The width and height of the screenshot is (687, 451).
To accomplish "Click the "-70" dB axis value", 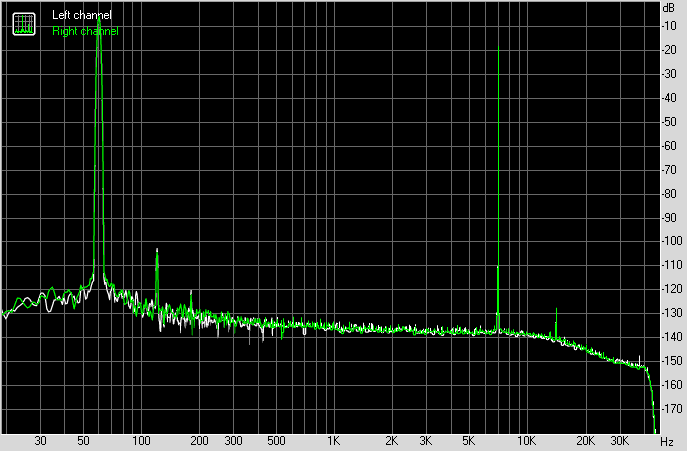I will (x=669, y=170).
